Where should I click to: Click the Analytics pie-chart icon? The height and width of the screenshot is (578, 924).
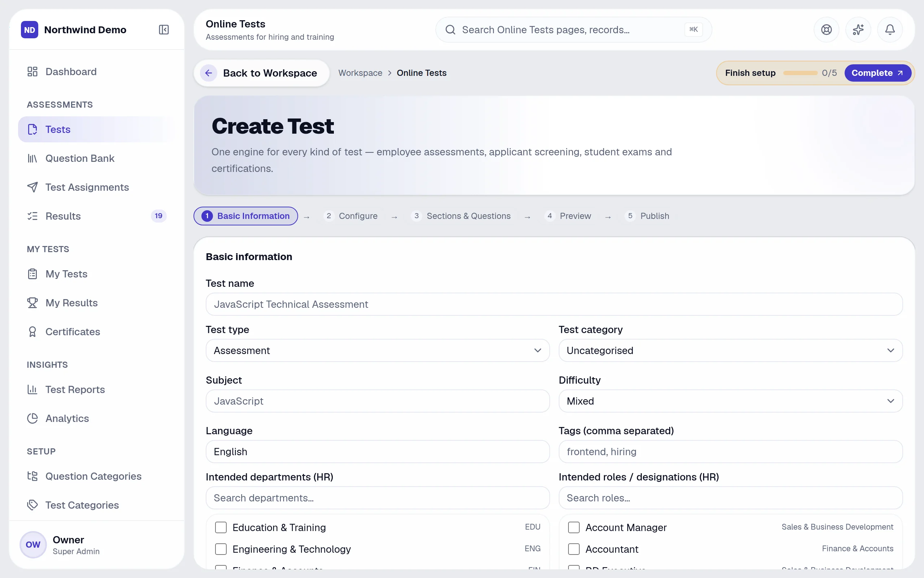click(x=32, y=419)
